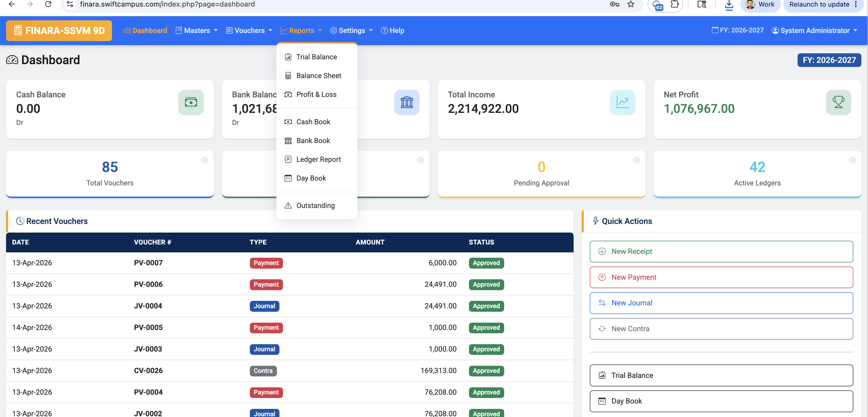Bookmark this page with the star icon
Viewport: 868px width, 417px height.
tap(631, 4)
